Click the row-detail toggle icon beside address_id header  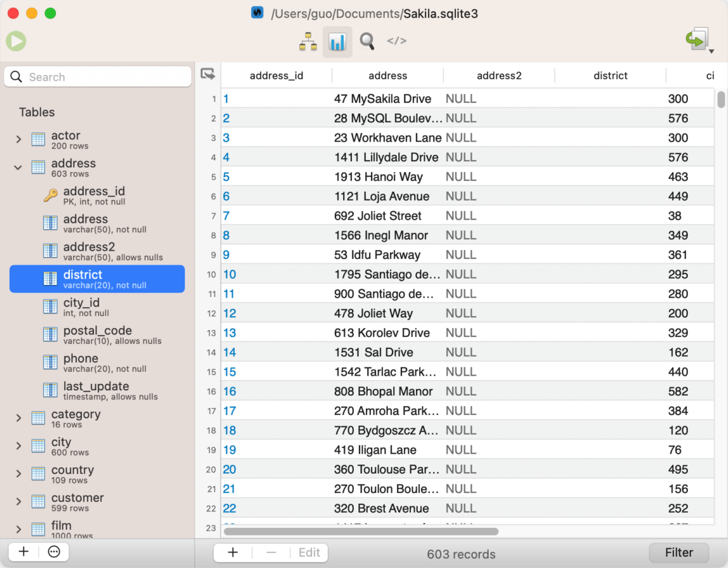(x=207, y=74)
